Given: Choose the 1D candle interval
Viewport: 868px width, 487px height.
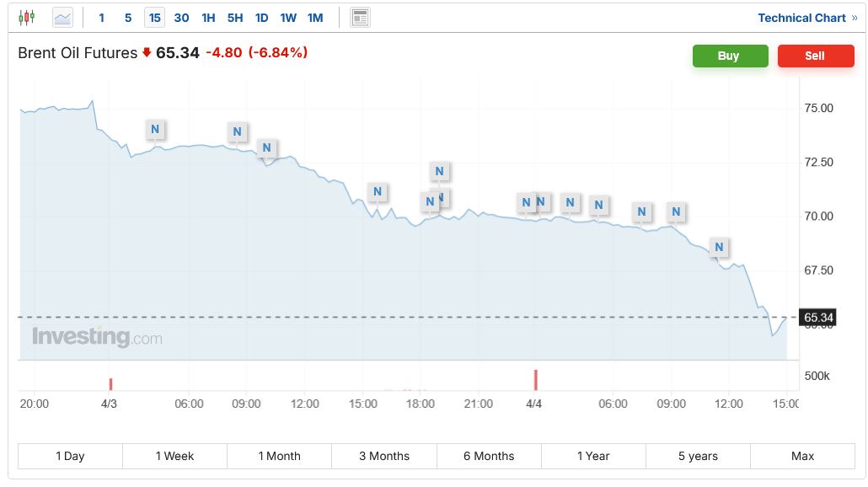Looking at the screenshot, I should tap(261, 17).
